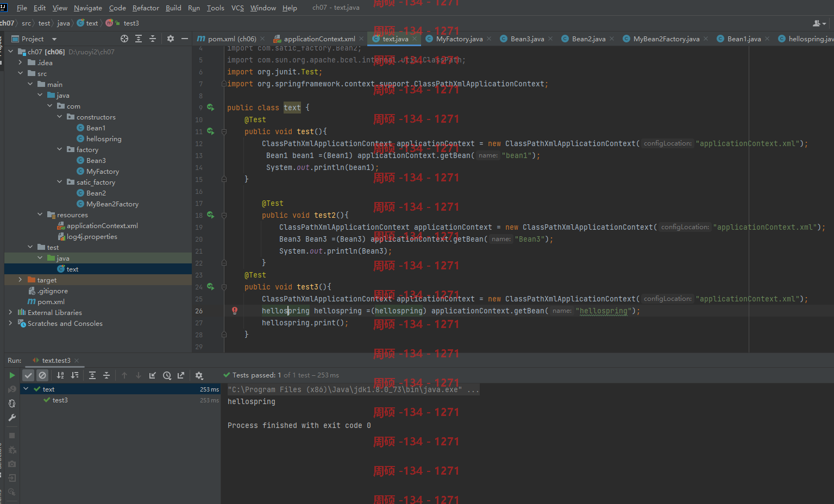Screen dimensions: 834x504
Task: Open the Project view dropdown
Action: point(54,39)
